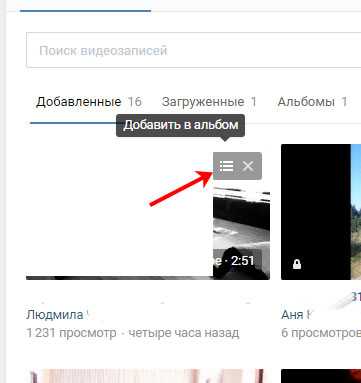
Task: Click the Аня video title link
Action: [292, 314]
